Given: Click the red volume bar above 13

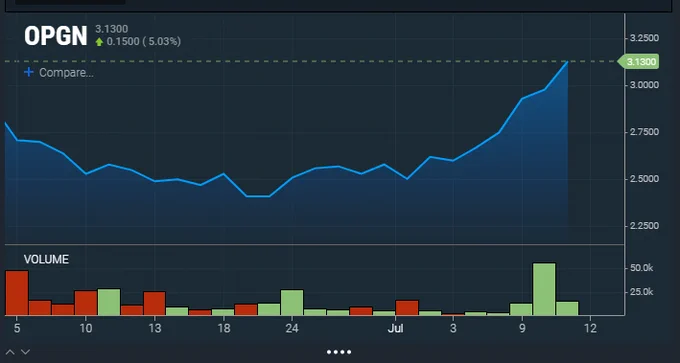Looking at the screenshot, I should coord(154,303).
